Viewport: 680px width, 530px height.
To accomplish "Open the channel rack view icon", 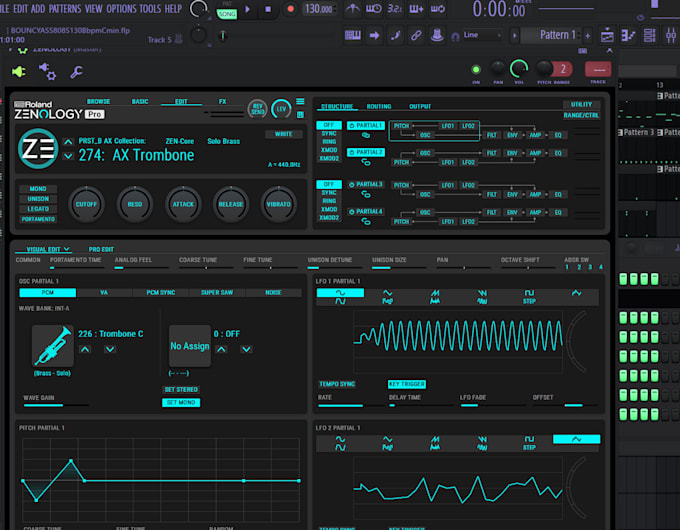I will (x=650, y=36).
